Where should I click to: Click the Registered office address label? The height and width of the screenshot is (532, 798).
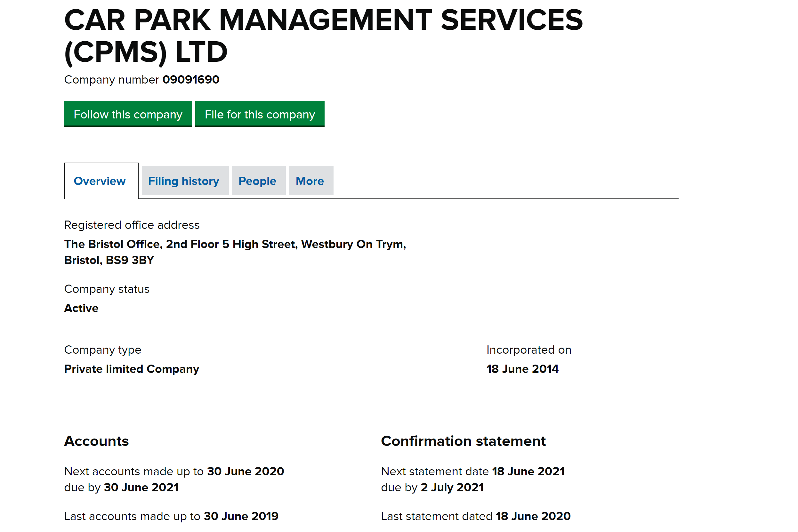132,225
